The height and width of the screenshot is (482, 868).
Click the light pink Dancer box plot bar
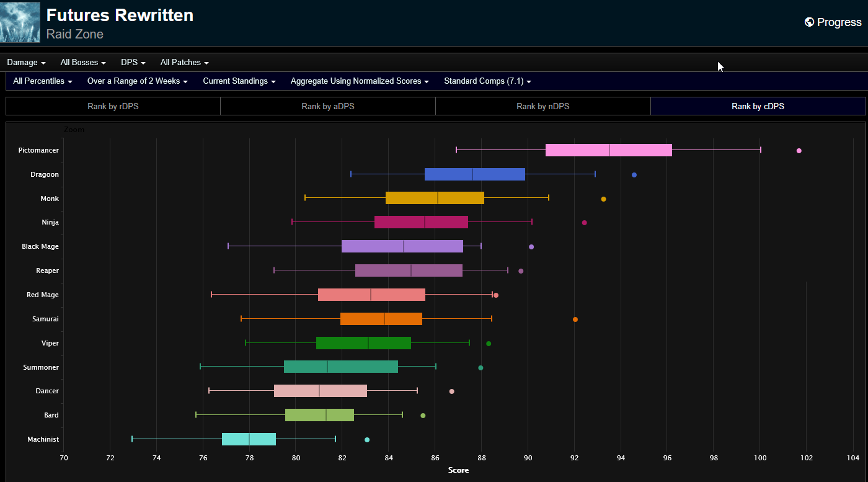pos(321,391)
